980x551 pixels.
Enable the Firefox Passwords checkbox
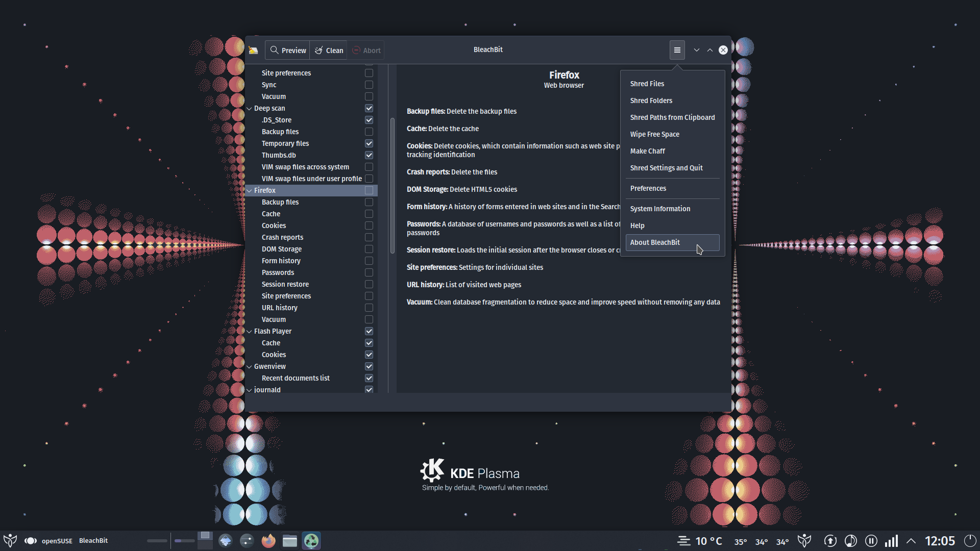click(369, 272)
